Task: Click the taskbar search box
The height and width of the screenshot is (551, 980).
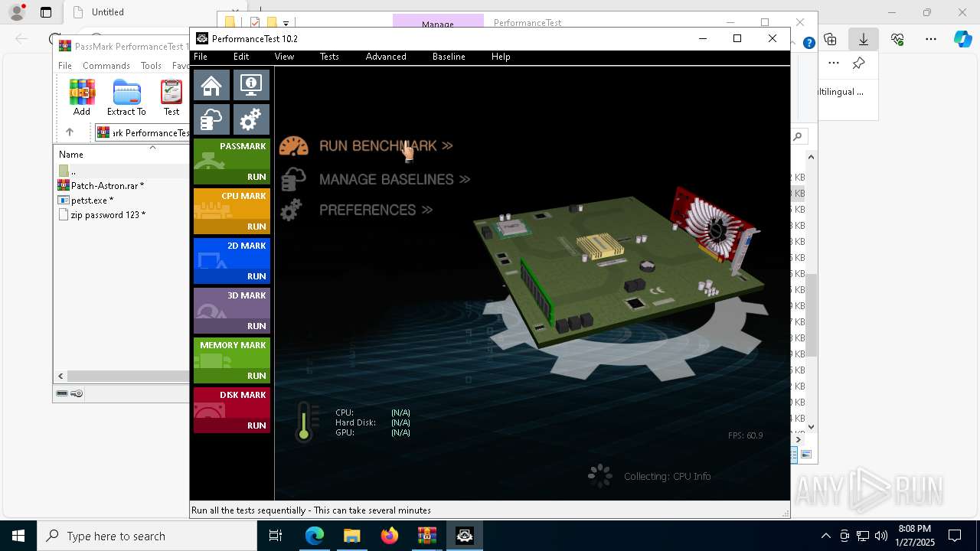Action: click(147, 536)
